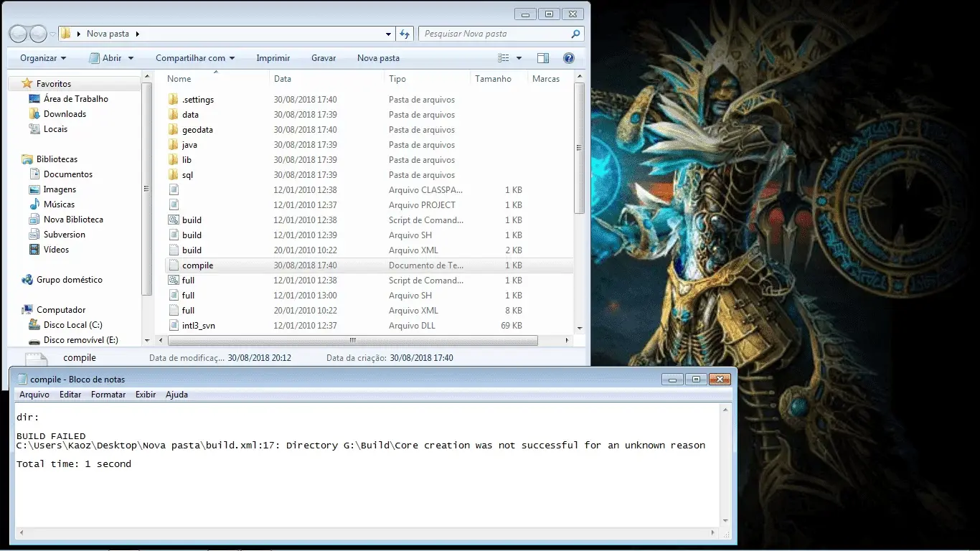Open the Abrir dropdown arrow
The height and width of the screenshot is (551, 980).
click(x=130, y=58)
